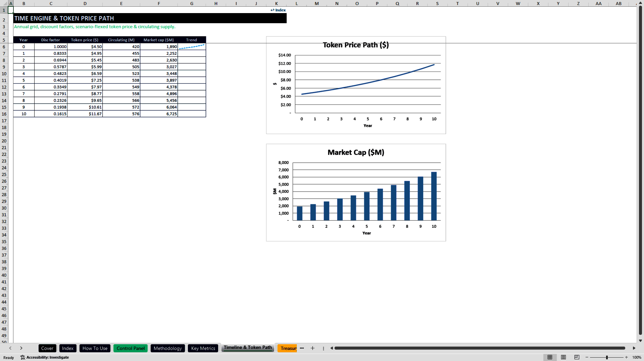
Task: Select cell with market cap 4,896
Action: (x=159, y=94)
